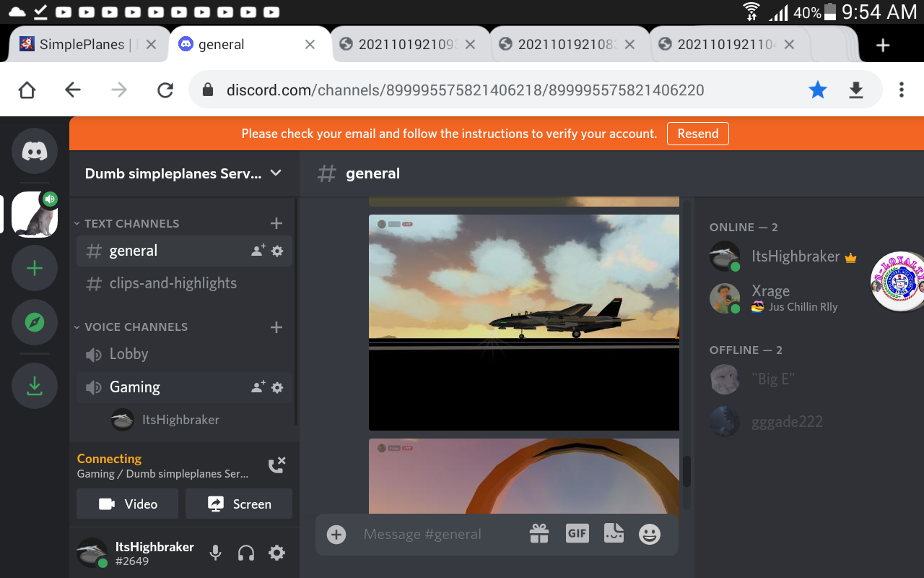Click floating round badge bubble
The width and height of the screenshot is (924, 578).
tap(899, 282)
